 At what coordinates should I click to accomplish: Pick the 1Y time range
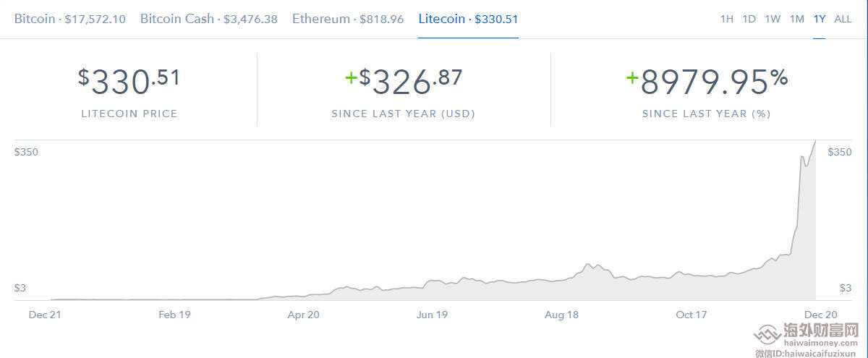pyautogui.click(x=820, y=19)
